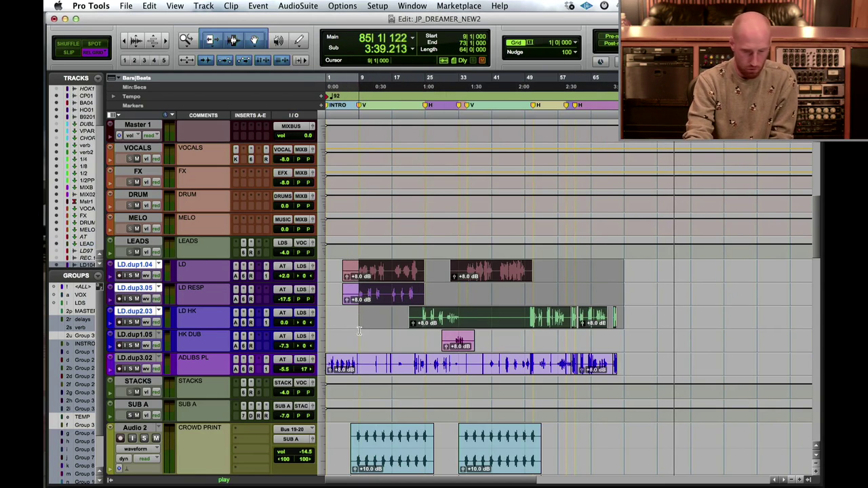868x488 pixels.
Task: Click the LD.dup1.04 volume value +2.0
Action: [284, 276]
